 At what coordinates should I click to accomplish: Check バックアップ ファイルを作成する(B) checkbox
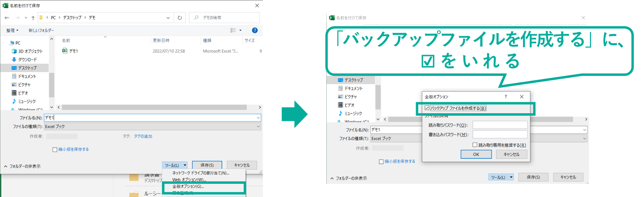point(427,108)
